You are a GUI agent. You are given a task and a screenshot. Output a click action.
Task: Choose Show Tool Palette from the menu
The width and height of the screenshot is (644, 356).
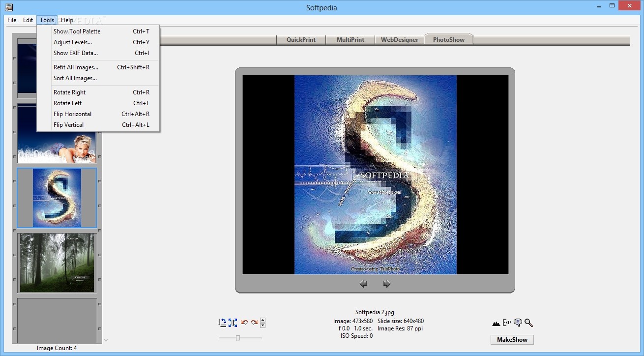pos(98,31)
